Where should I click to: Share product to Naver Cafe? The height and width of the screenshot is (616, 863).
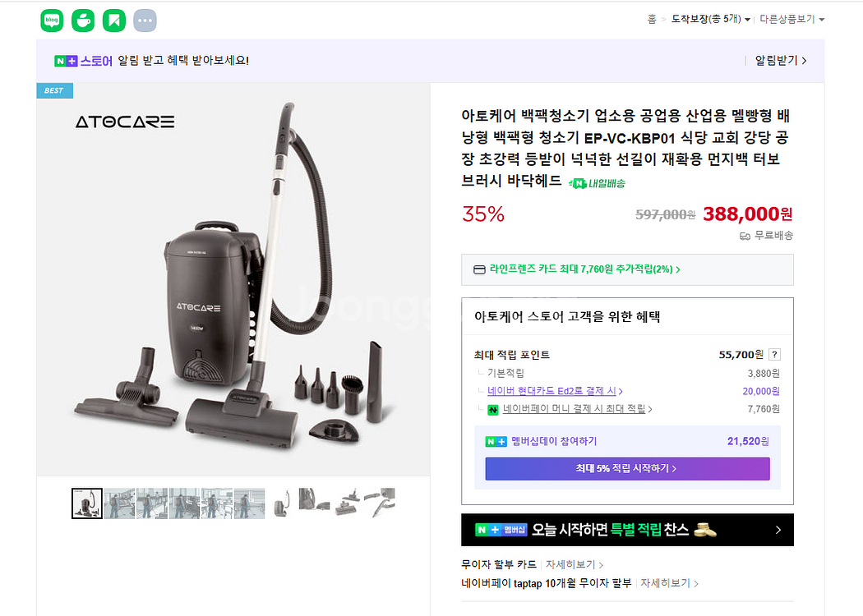pyautogui.click(x=83, y=21)
